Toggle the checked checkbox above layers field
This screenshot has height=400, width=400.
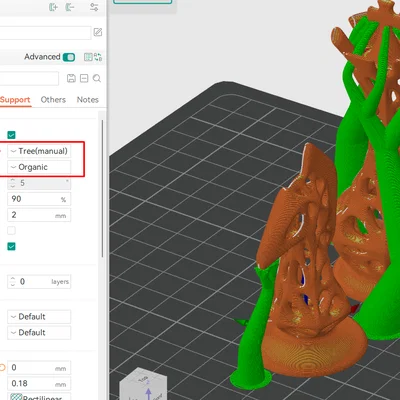[x=11, y=246]
